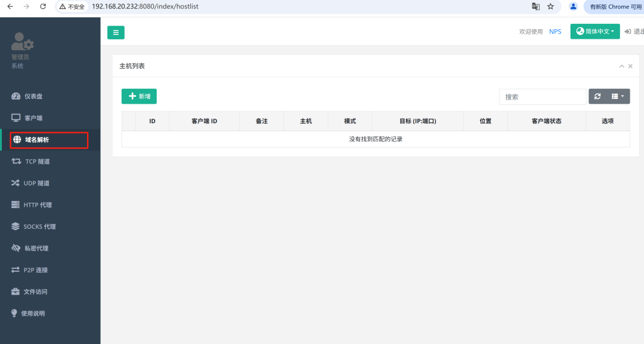Collapse the 主机列表 panel
The height and width of the screenshot is (344, 644).
(622, 66)
